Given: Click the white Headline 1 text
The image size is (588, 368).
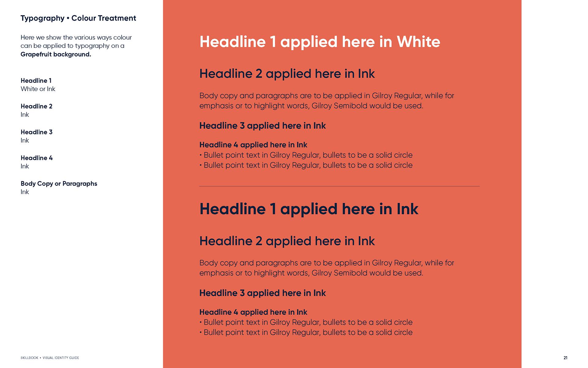Looking at the screenshot, I should pyautogui.click(x=319, y=42).
